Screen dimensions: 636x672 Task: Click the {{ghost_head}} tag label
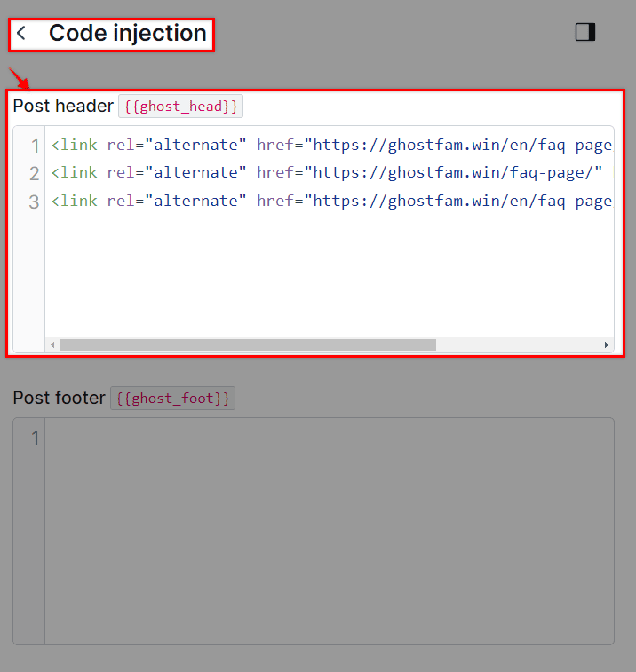(180, 107)
